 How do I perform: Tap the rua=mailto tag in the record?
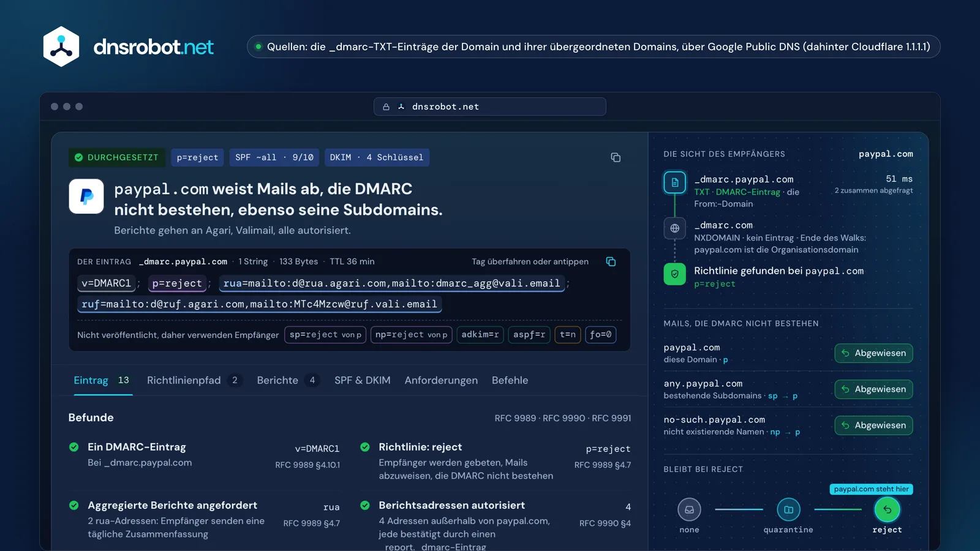[x=392, y=283]
